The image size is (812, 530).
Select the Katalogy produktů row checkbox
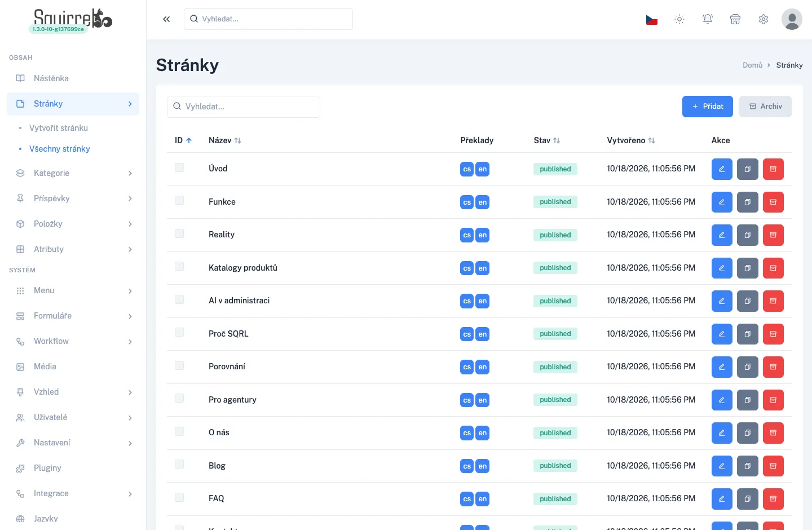[179, 266]
